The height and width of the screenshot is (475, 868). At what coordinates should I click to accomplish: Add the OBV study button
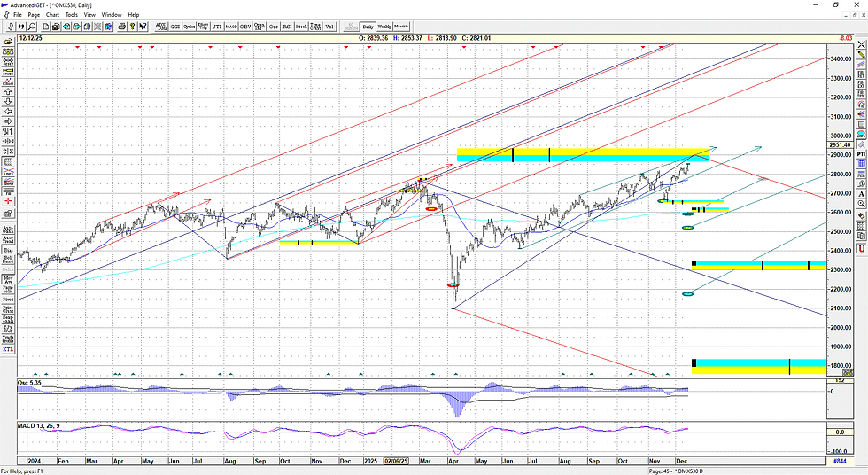pyautogui.click(x=245, y=27)
